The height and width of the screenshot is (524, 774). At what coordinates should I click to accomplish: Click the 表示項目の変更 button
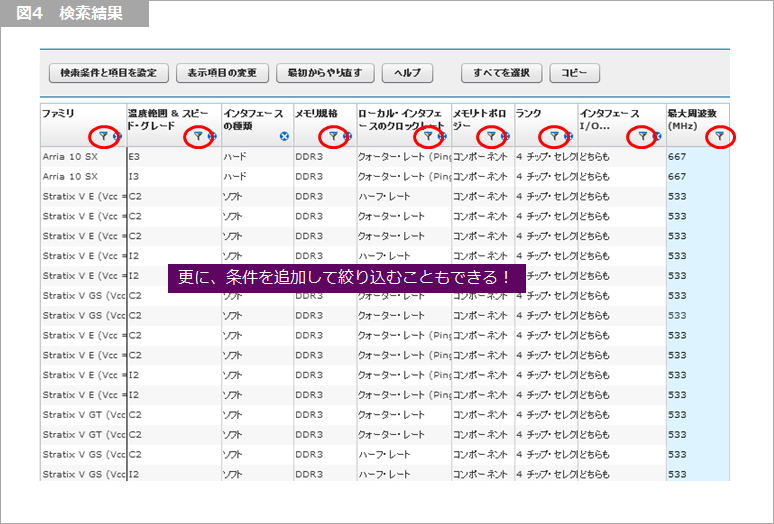pyautogui.click(x=222, y=73)
